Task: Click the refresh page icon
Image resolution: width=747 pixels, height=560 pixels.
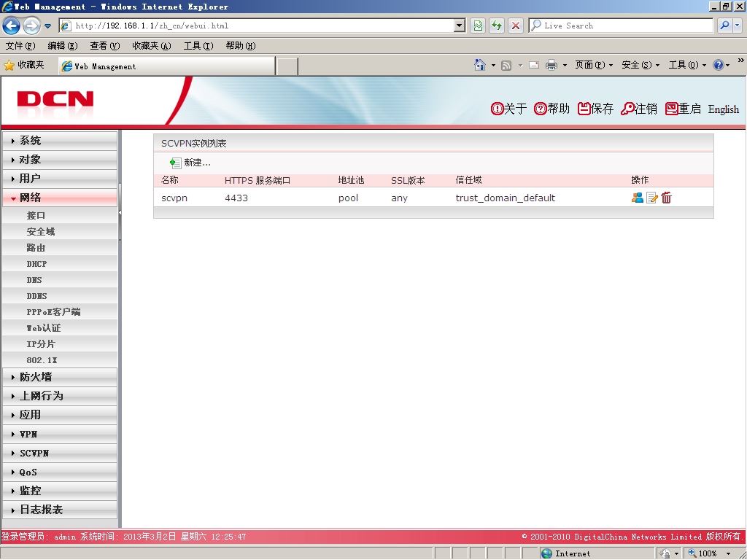Action: pyautogui.click(x=496, y=26)
